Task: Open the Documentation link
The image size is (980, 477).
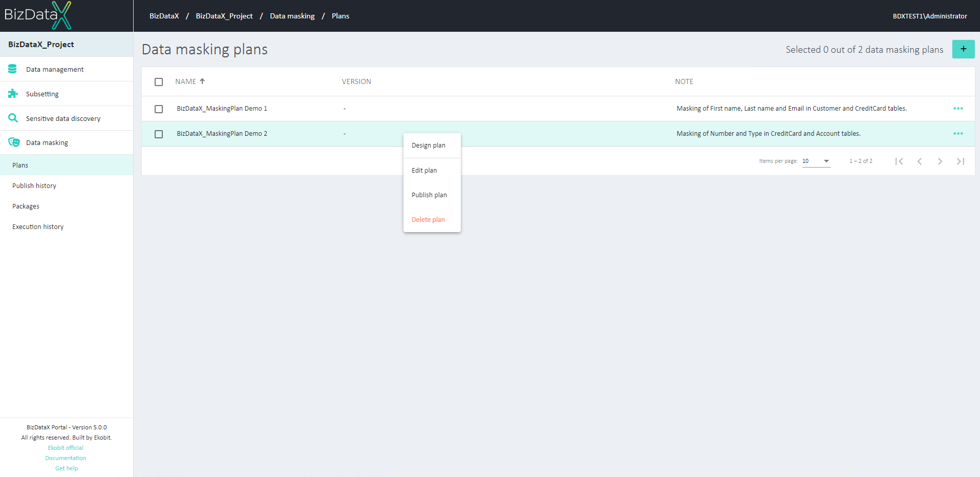Action: click(x=66, y=458)
